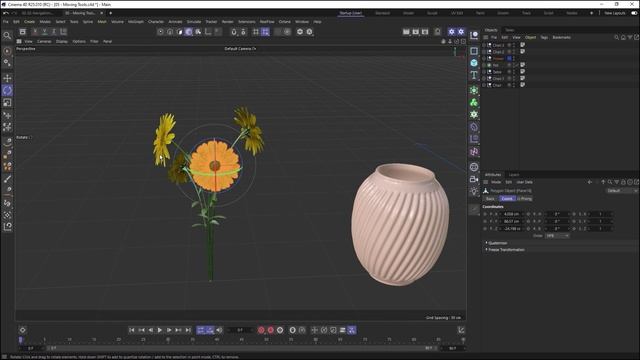
Task: Select the Live Selection tool
Action: (x=7, y=51)
